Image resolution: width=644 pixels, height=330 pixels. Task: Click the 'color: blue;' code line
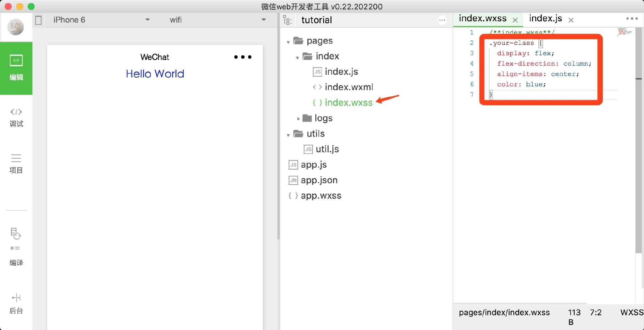[521, 84]
